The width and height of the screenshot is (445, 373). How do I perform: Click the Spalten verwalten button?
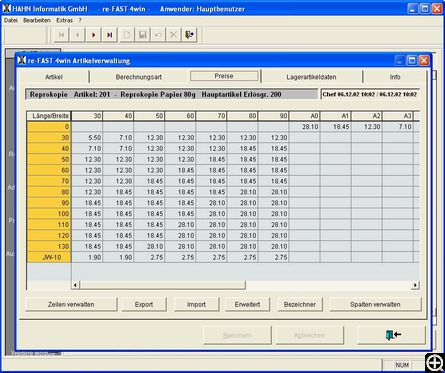pyautogui.click(x=375, y=304)
